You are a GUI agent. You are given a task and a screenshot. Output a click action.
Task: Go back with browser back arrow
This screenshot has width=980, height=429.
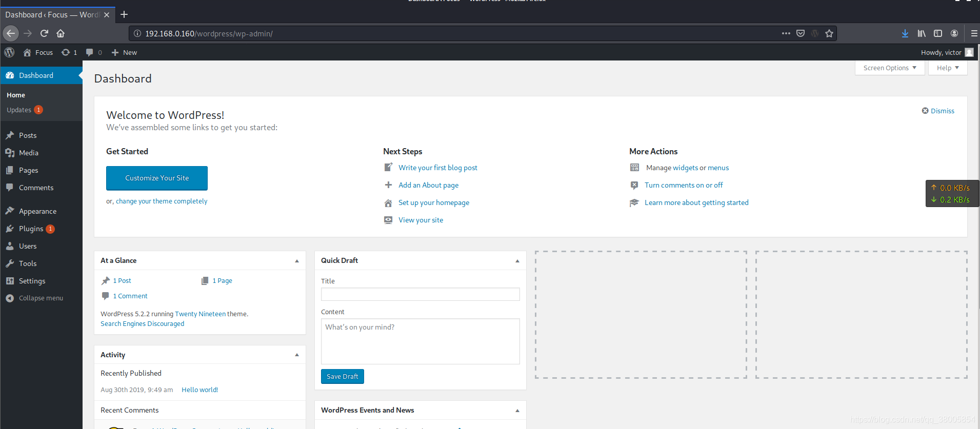[11, 33]
